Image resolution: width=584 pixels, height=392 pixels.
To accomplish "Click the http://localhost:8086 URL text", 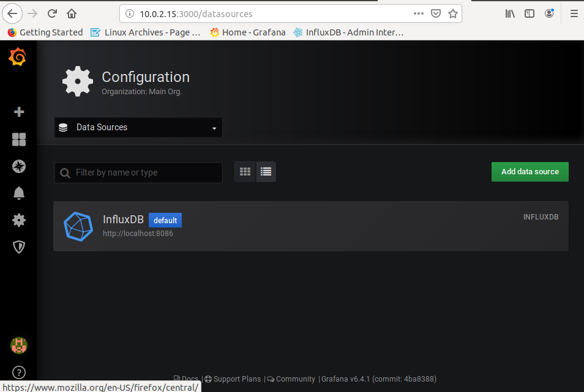I will tap(138, 234).
